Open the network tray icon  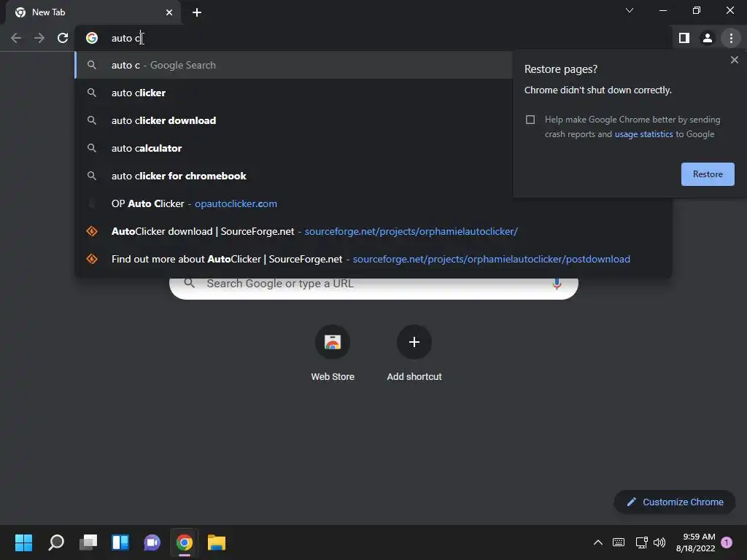pyautogui.click(x=641, y=542)
